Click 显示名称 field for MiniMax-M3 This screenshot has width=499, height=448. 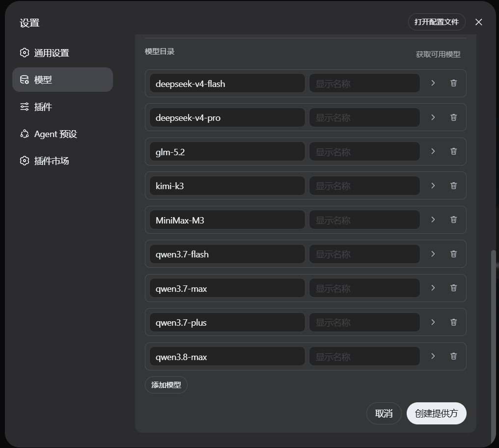[365, 220]
